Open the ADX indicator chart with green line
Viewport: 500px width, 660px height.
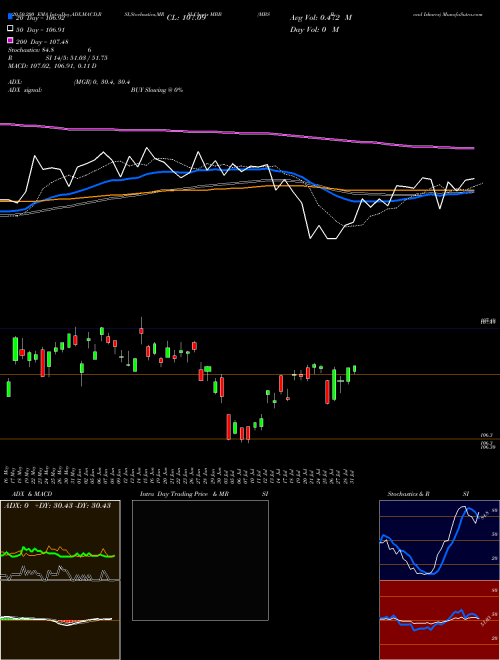click(60, 540)
